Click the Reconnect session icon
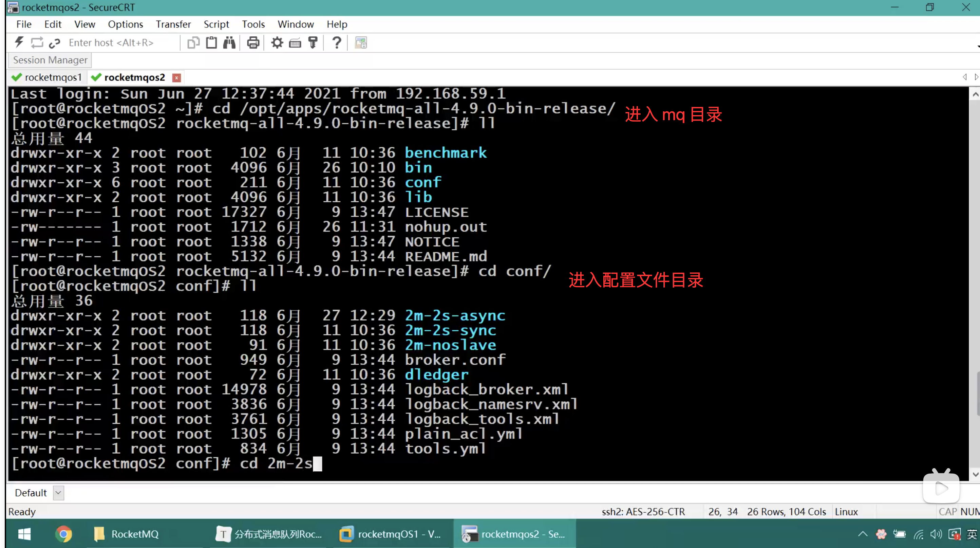 click(x=37, y=42)
